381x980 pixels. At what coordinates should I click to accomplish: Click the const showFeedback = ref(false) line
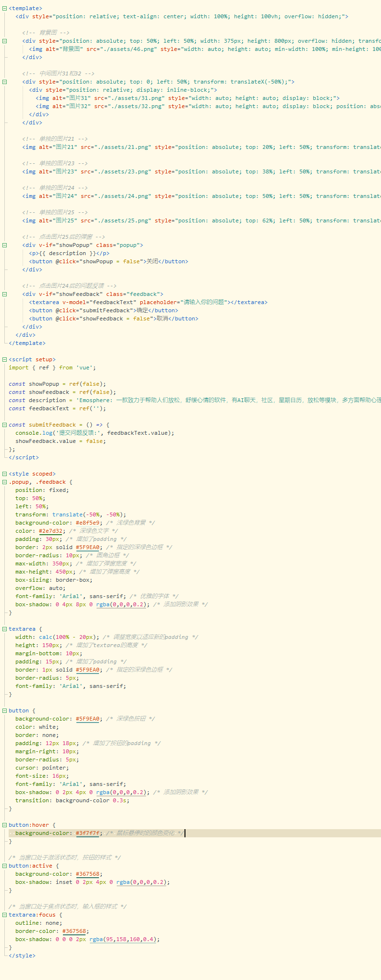click(x=62, y=392)
